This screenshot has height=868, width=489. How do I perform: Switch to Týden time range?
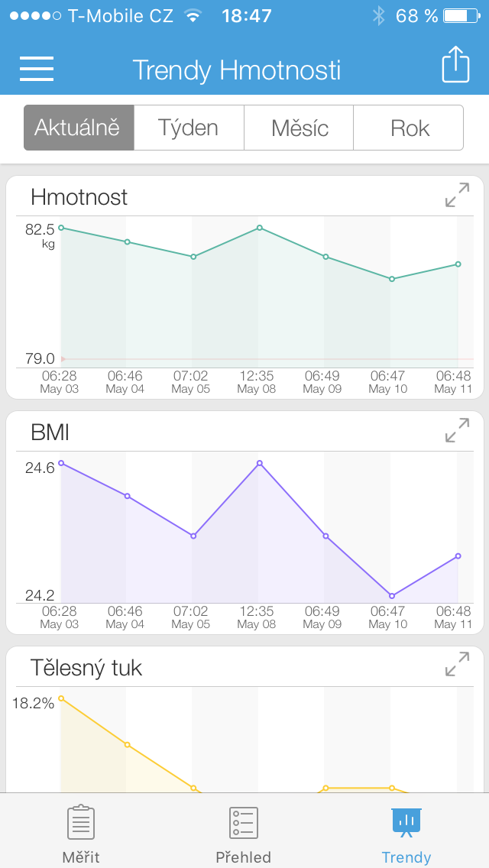[x=189, y=128]
